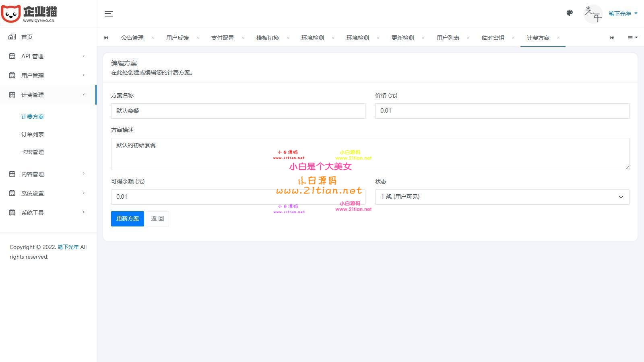Click the 返回 button
The height and width of the screenshot is (362, 644).
coord(157,219)
